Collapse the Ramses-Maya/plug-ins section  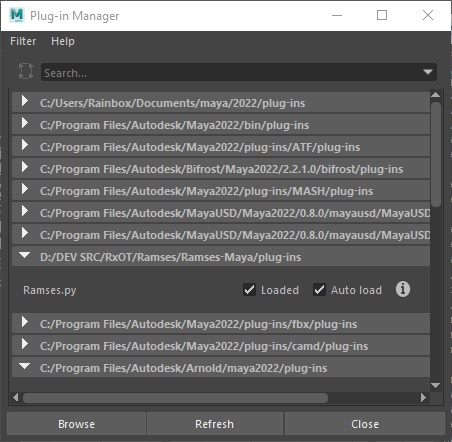[x=221, y=257]
